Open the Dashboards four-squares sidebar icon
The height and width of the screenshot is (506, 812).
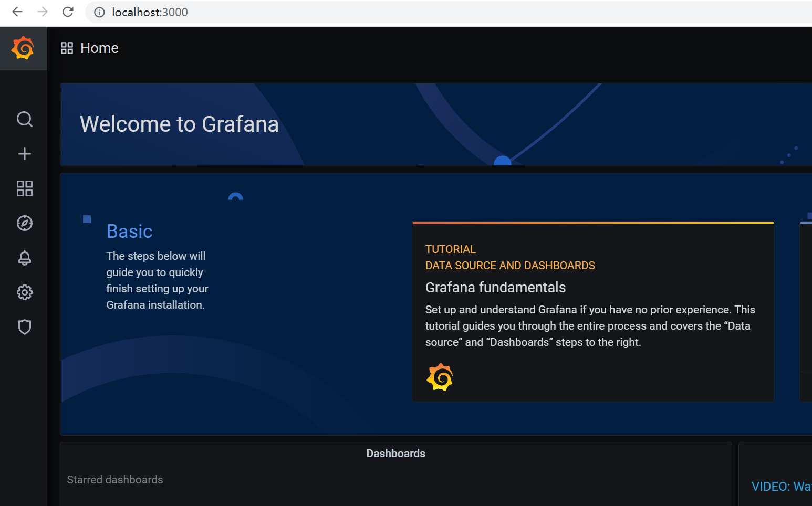coord(25,188)
